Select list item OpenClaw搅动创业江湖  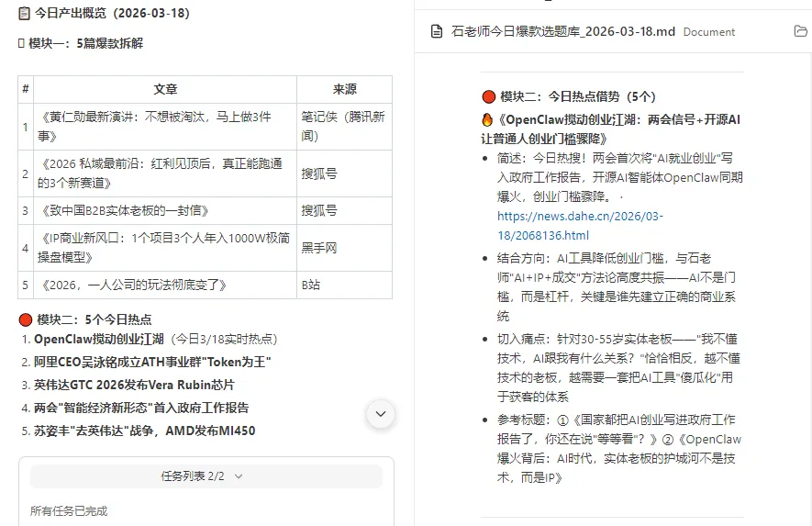(x=156, y=340)
